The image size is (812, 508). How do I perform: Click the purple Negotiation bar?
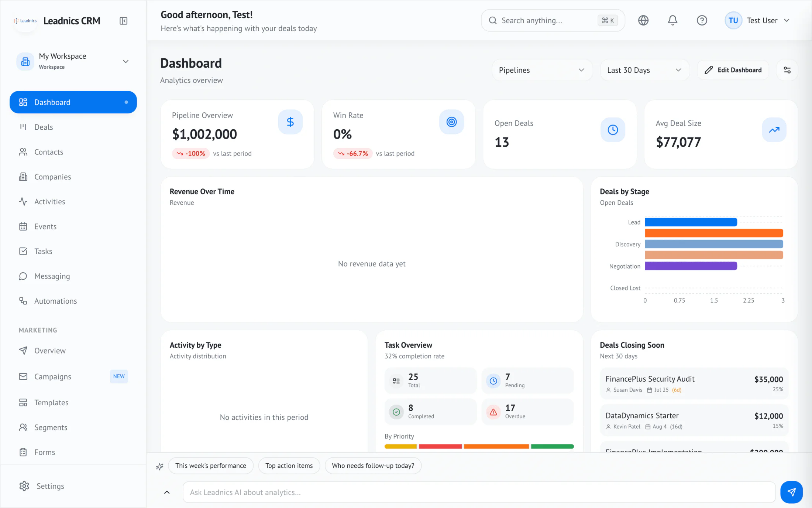pyautogui.click(x=691, y=266)
